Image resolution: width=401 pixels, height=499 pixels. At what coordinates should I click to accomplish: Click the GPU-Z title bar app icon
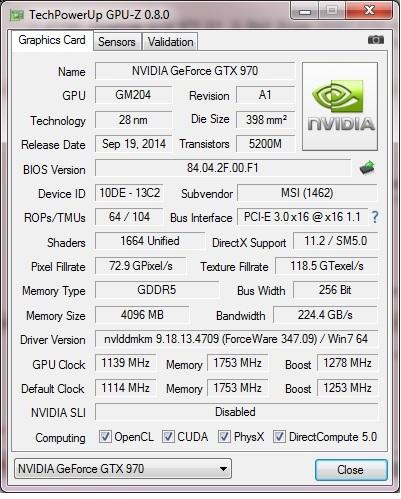click(x=17, y=15)
